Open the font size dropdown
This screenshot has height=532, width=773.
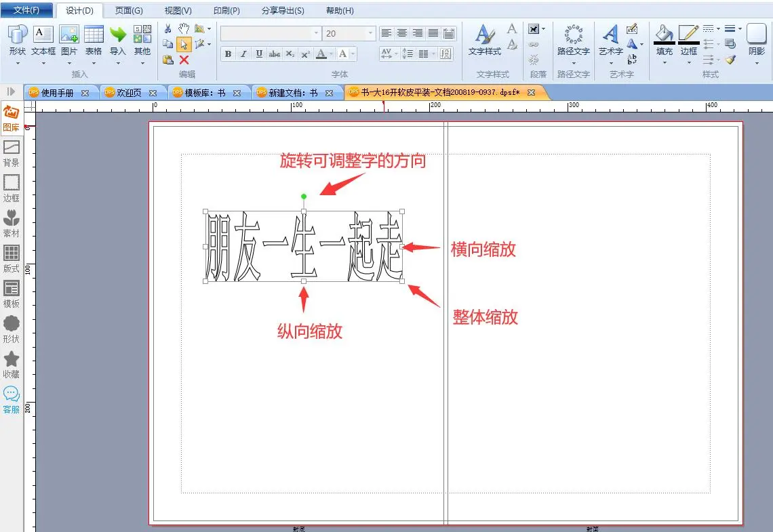[370, 33]
